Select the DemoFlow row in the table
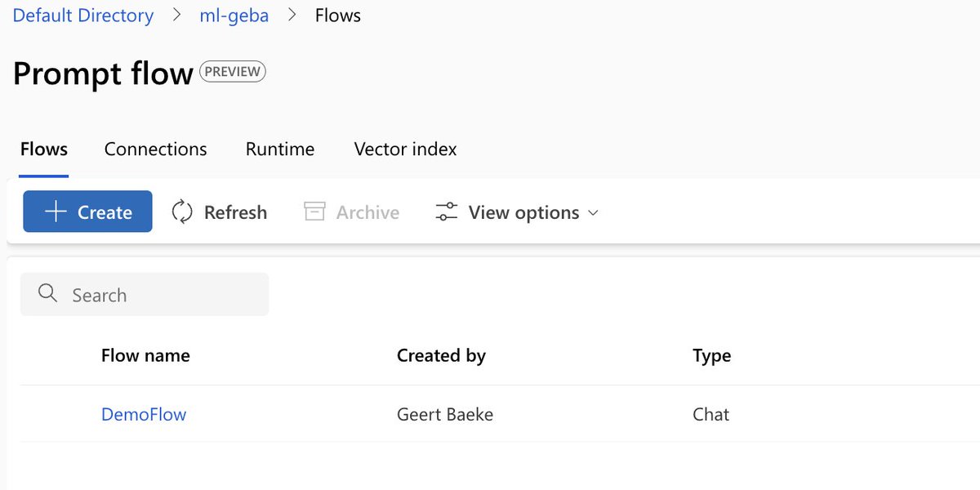The width and height of the screenshot is (980, 490). point(490,414)
